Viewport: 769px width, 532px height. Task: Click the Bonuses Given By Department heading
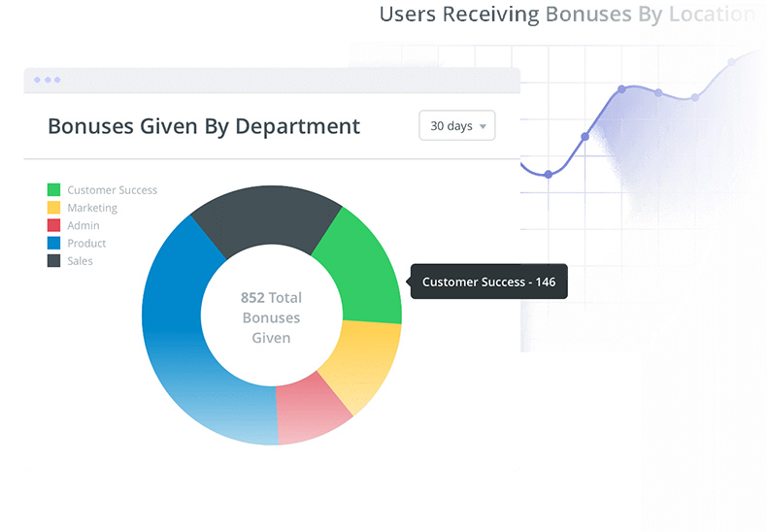[x=204, y=126]
